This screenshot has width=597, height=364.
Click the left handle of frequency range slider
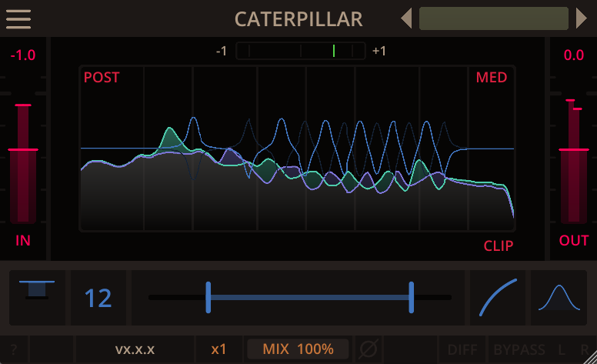pos(208,297)
